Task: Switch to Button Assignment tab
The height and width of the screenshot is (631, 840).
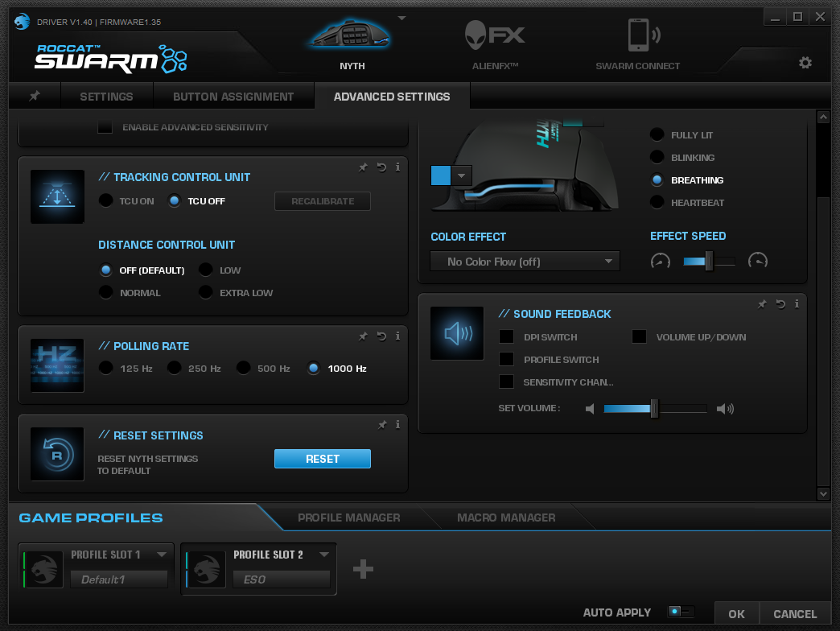Action: pyautogui.click(x=233, y=97)
